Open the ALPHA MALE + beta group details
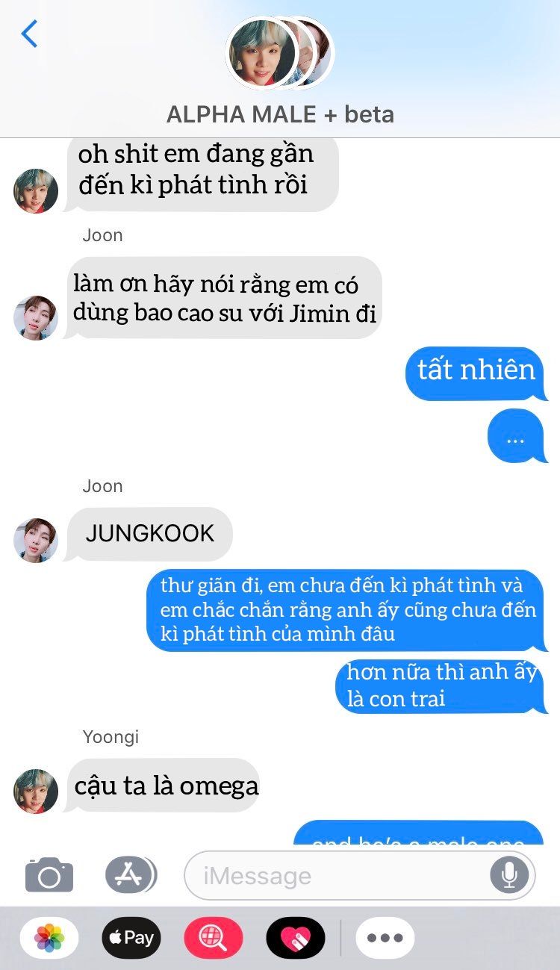The height and width of the screenshot is (970, 560). coord(280,114)
